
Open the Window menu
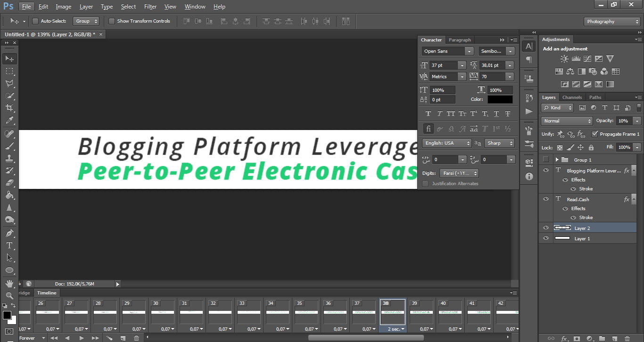click(x=195, y=7)
